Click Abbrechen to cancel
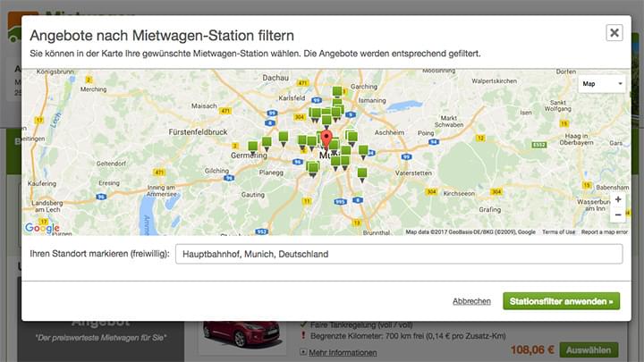644x362 pixels. click(x=471, y=301)
